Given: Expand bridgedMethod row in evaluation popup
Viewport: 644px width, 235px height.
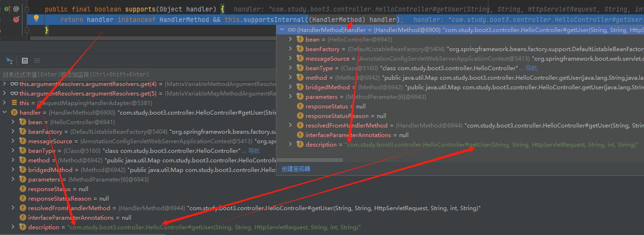Looking at the screenshot, I should 291,87.
